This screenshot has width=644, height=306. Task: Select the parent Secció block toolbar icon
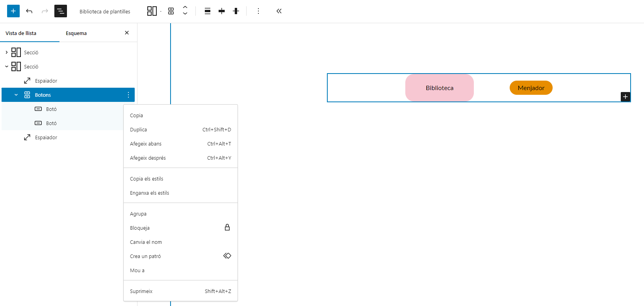click(152, 11)
